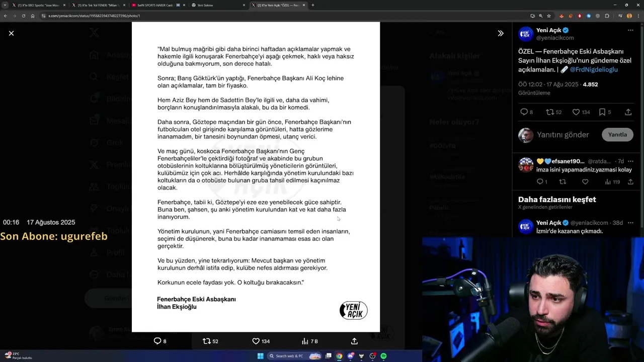This screenshot has width=644, height=362.
Task: Open options for the efsane190 reply
Action: 630,161
